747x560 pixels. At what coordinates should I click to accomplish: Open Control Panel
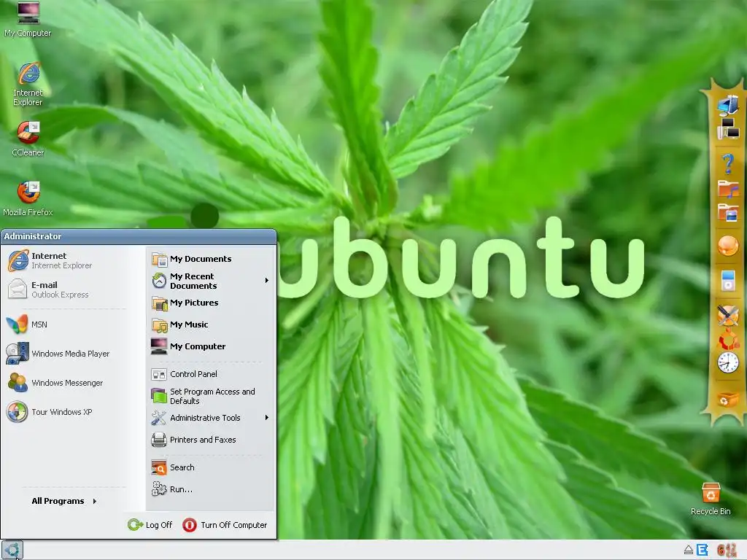point(210,374)
